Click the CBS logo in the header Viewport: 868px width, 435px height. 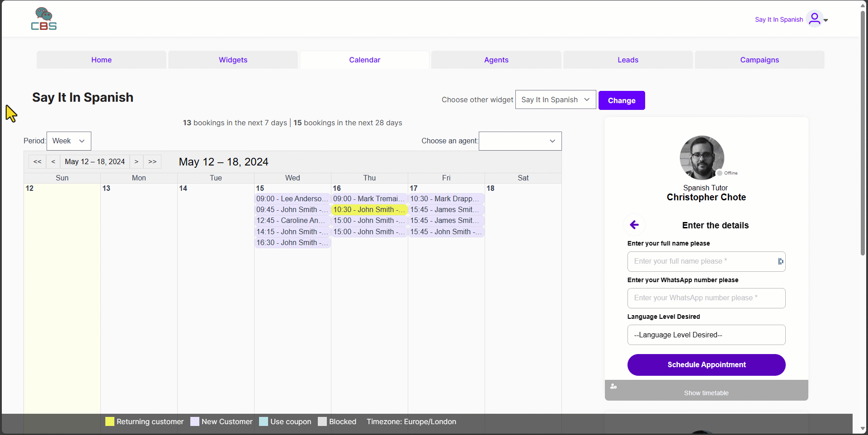tap(44, 19)
